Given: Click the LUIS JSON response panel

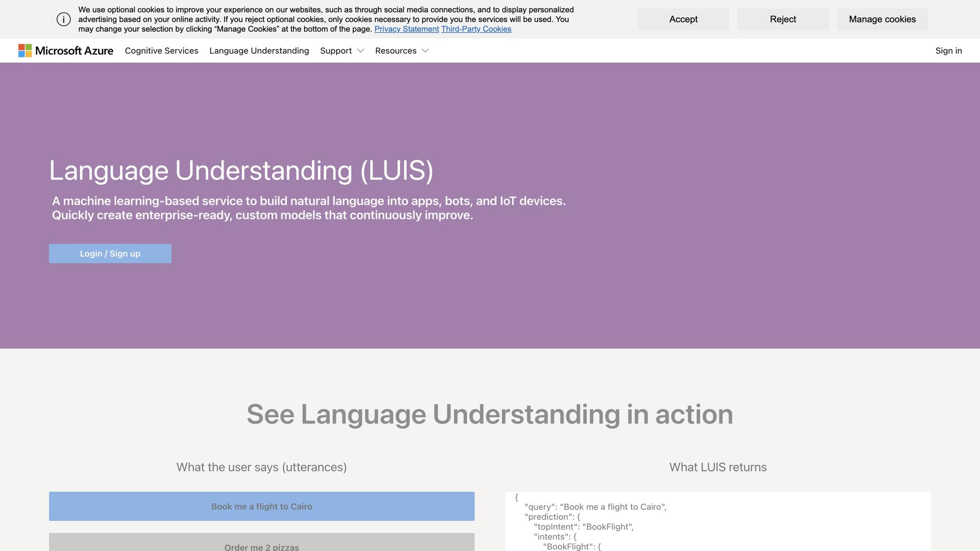Looking at the screenshot, I should (x=718, y=521).
